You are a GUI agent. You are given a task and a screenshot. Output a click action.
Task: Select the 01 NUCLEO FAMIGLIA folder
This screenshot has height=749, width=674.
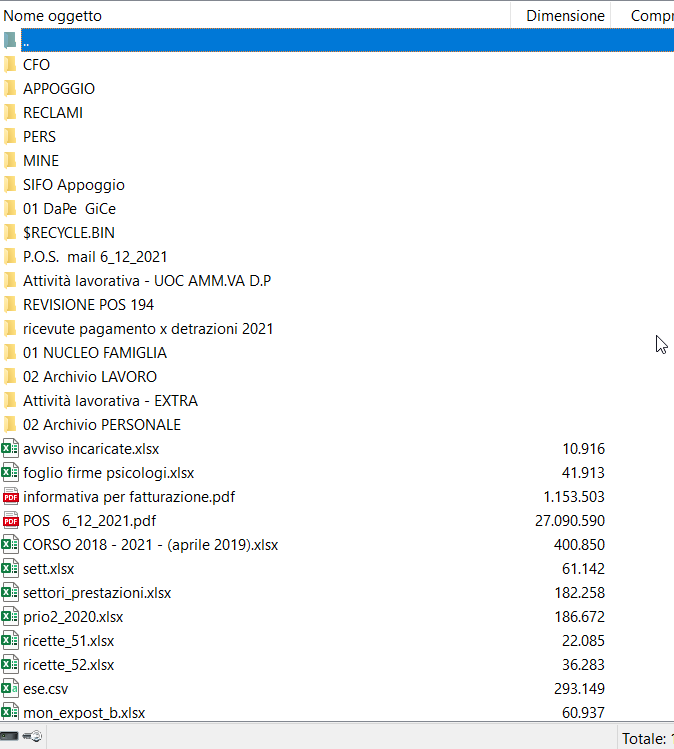point(95,353)
